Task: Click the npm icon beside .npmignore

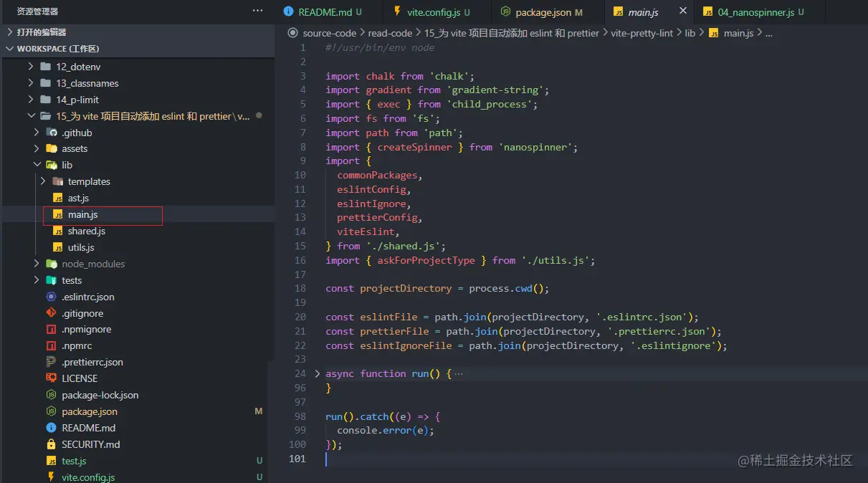Action: (x=51, y=330)
